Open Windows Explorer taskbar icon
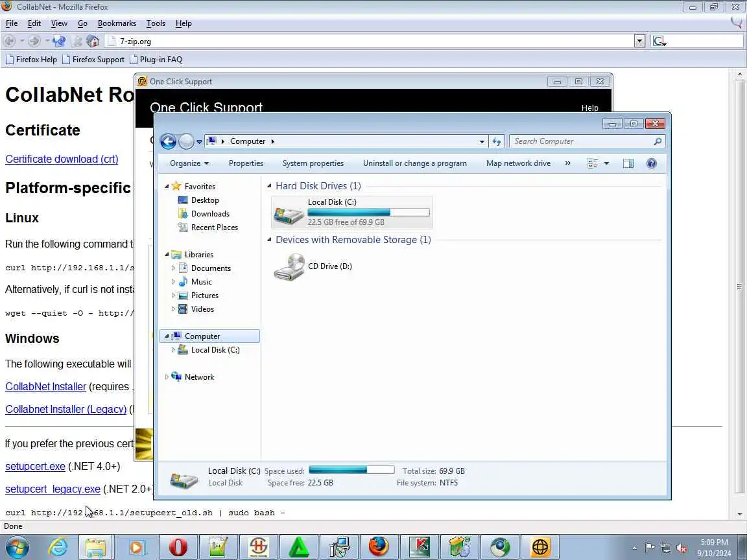The height and width of the screenshot is (560, 747). pos(95,547)
